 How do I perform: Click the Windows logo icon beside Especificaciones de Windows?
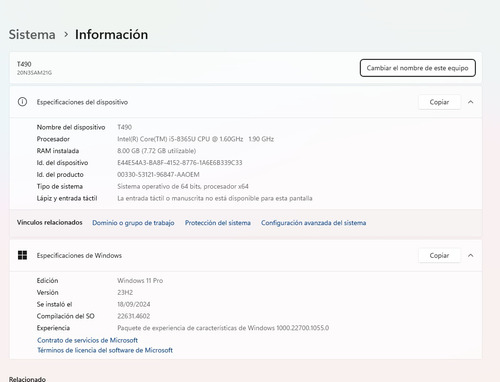(22, 255)
